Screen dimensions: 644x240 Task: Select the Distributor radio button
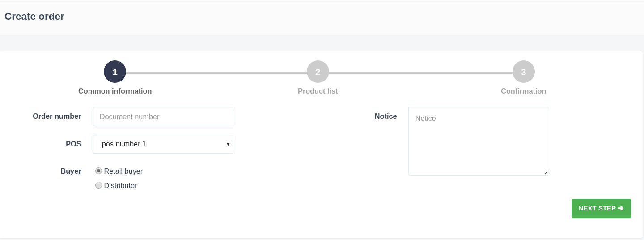click(98, 185)
